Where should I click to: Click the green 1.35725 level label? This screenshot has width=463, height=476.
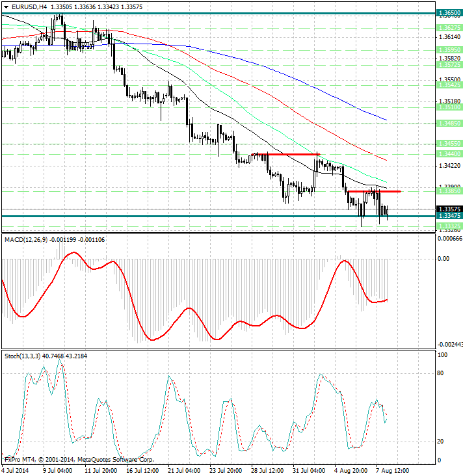(x=449, y=65)
